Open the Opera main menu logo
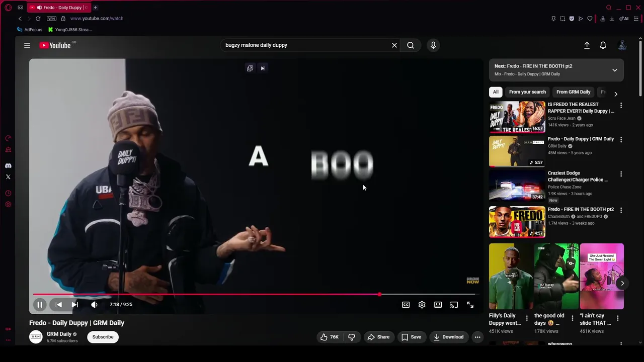This screenshot has height=362, width=644. pos(8,8)
